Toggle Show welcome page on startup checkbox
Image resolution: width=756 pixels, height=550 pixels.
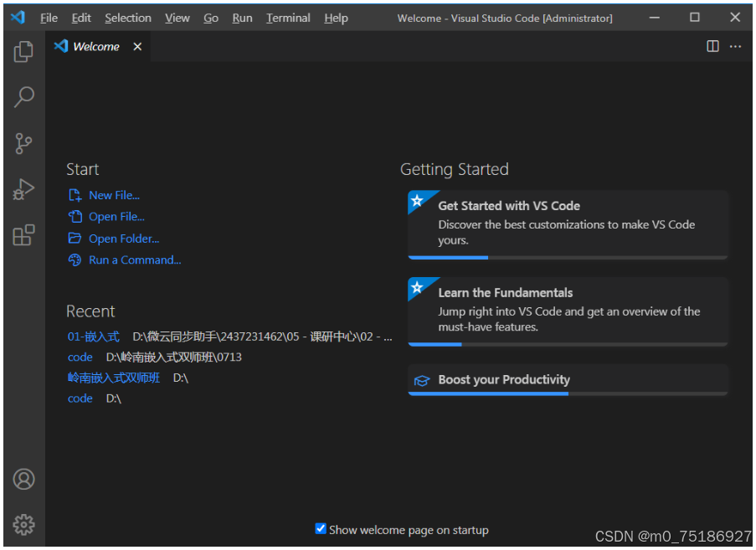321,528
